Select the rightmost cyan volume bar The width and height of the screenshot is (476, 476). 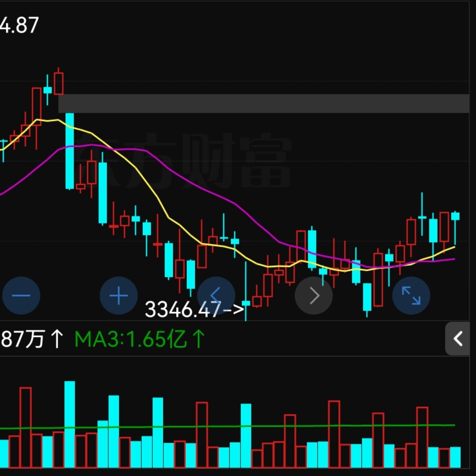coord(455,457)
